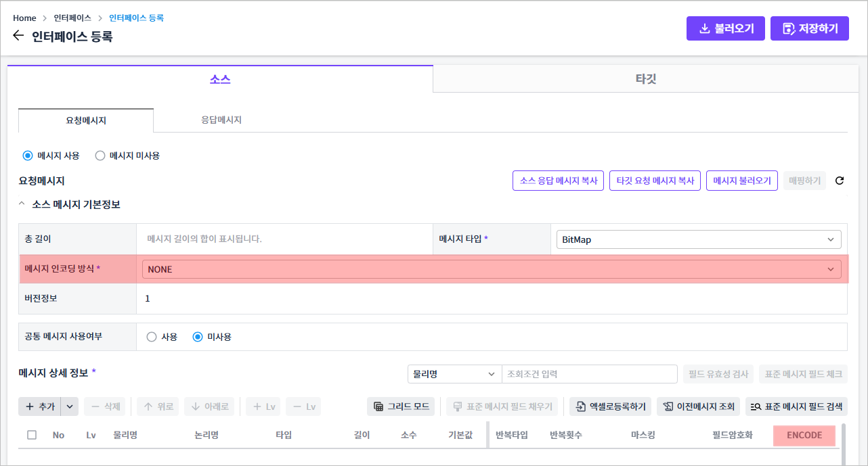The width and height of the screenshot is (868, 466).
Task: Click the 아래로 move-down button
Action: pyautogui.click(x=209, y=406)
